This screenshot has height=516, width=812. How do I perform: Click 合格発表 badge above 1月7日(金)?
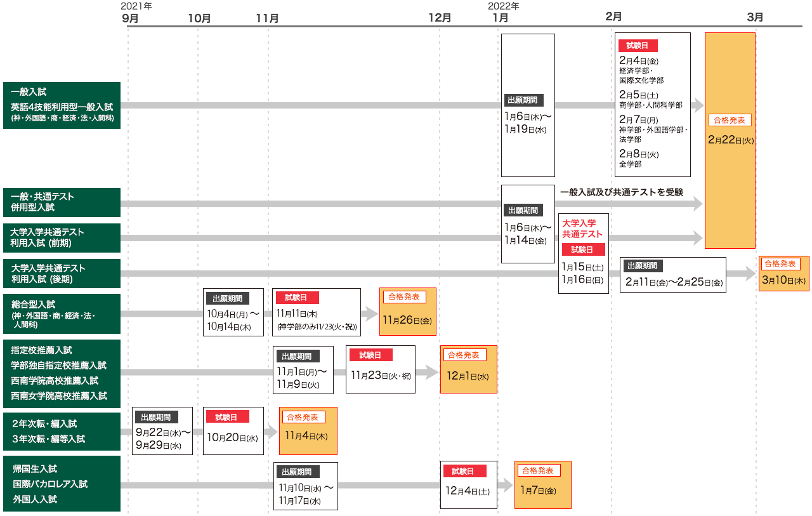(x=539, y=470)
